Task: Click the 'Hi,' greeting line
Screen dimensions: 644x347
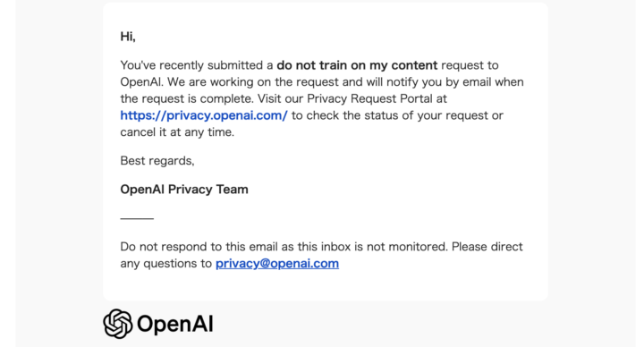Action: point(128,37)
